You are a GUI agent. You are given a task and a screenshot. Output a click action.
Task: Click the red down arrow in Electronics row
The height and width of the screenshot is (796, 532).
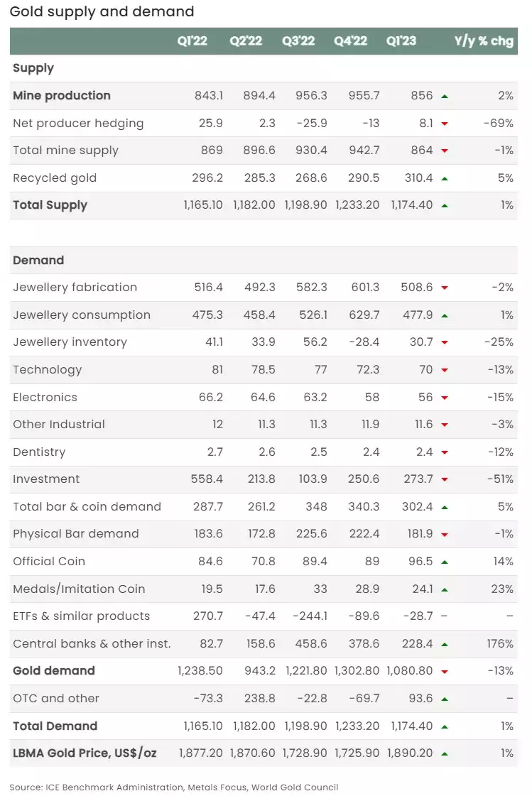tap(445, 398)
